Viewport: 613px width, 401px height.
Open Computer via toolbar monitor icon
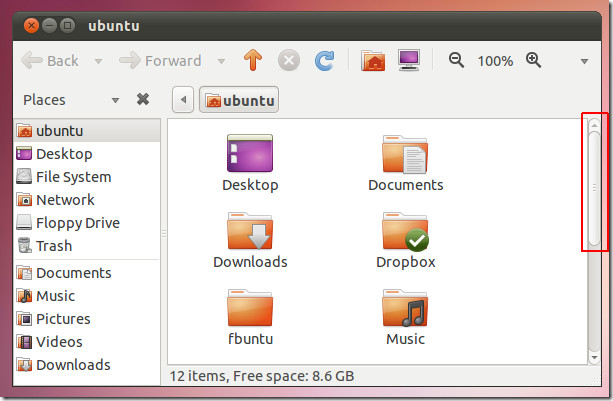(x=408, y=61)
